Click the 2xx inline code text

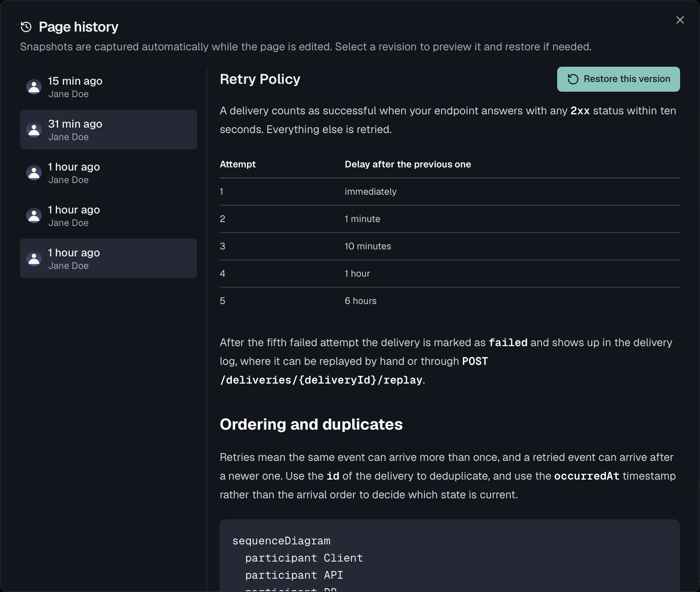[x=580, y=111]
